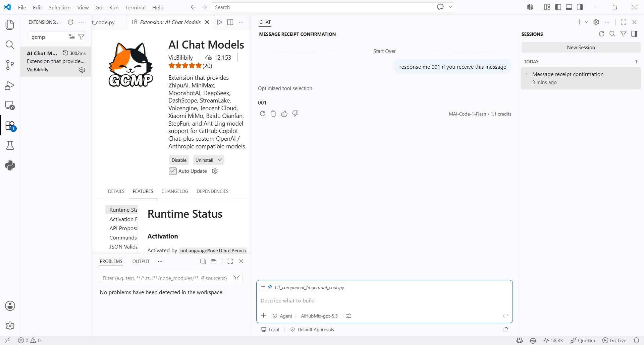Filter chat sessions
The height and width of the screenshot is (345, 644).
point(623,34)
